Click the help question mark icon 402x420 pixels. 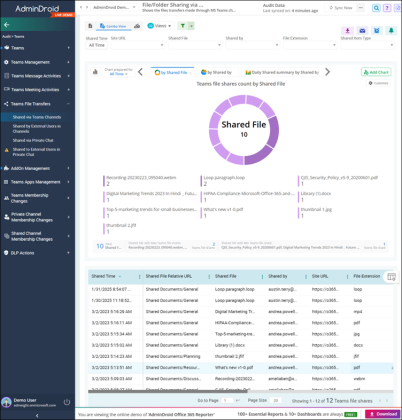click(x=387, y=8)
